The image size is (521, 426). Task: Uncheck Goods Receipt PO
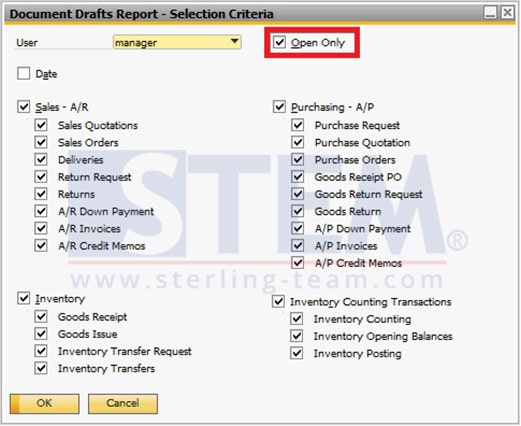tap(298, 176)
